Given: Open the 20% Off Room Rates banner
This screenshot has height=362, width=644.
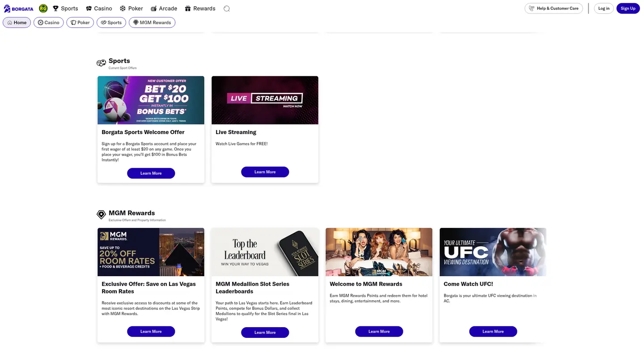Looking at the screenshot, I should tap(151, 252).
